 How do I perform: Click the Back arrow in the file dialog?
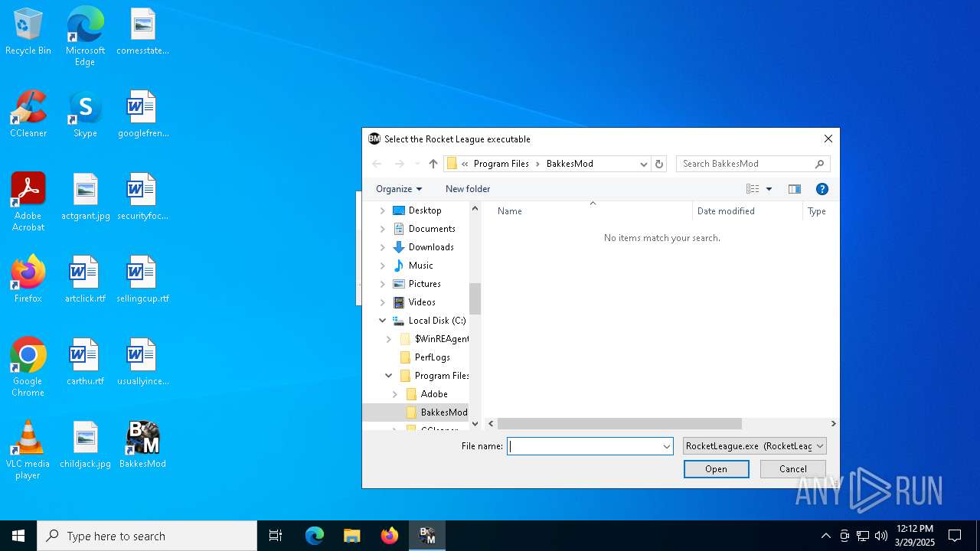(x=377, y=164)
